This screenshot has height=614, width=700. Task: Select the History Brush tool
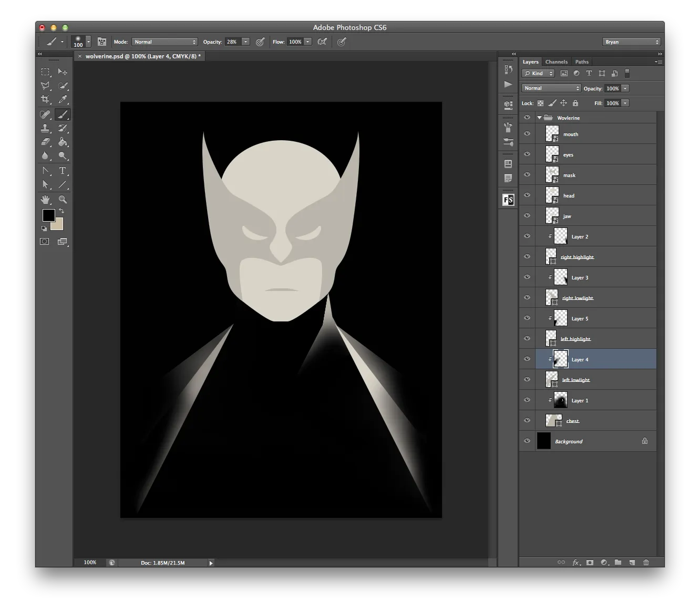pyautogui.click(x=63, y=128)
